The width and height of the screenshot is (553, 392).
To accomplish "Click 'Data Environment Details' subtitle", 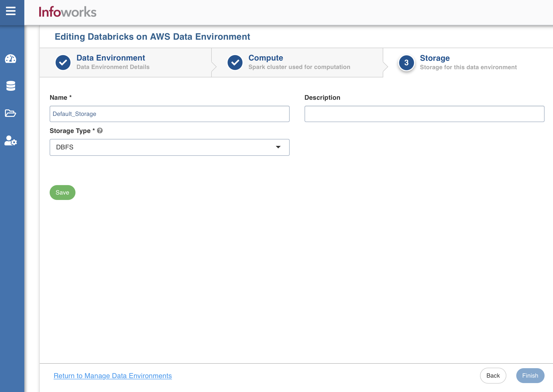I will [x=113, y=67].
